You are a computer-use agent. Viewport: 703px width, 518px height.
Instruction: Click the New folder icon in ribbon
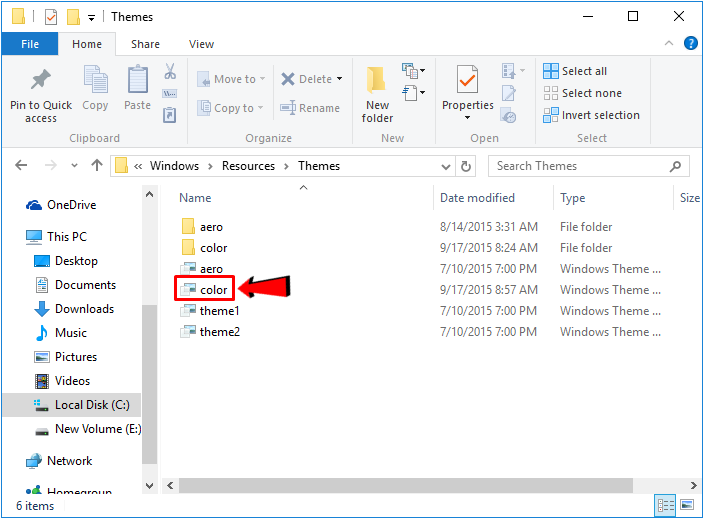pyautogui.click(x=376, y=80)
